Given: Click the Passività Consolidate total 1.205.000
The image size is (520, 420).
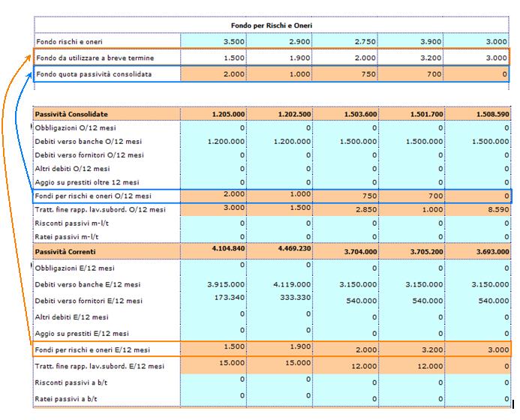Looking at the screenshot, I should (x=229, y=114).
